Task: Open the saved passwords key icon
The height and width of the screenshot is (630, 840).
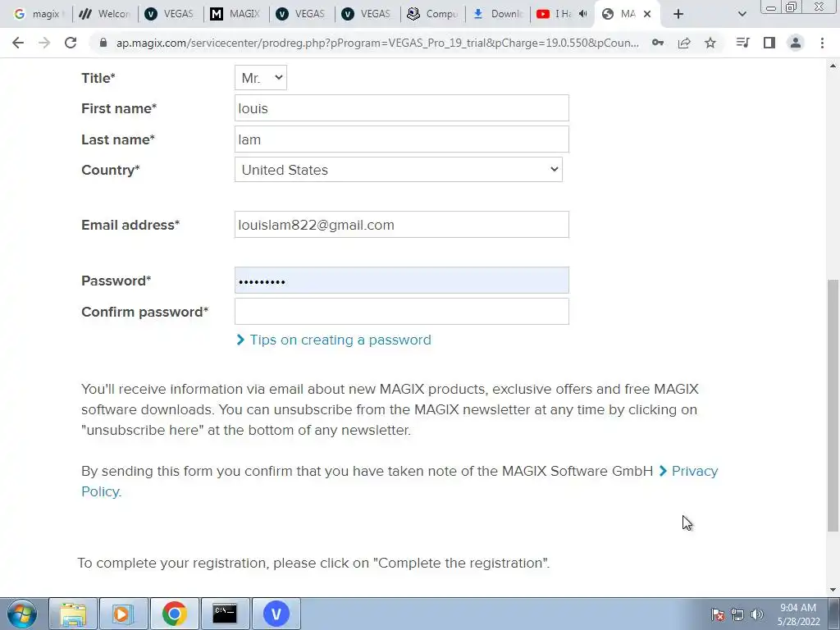Action: 658,43
